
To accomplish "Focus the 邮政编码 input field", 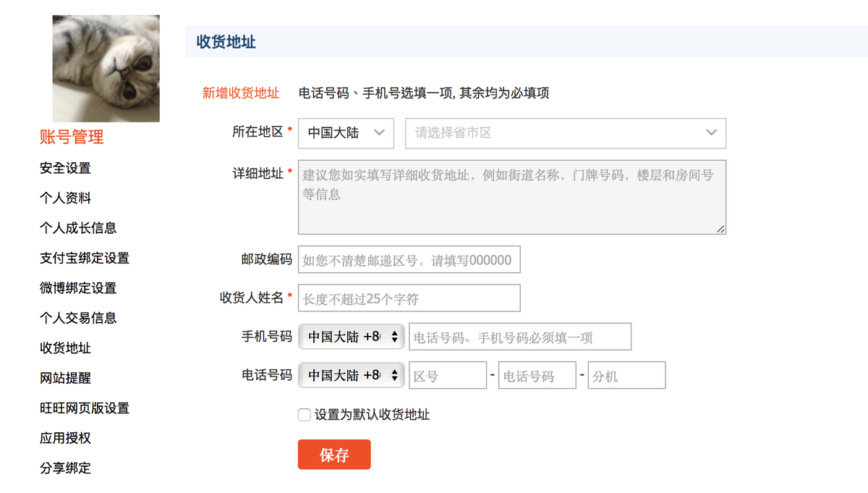I will [409, 261].
